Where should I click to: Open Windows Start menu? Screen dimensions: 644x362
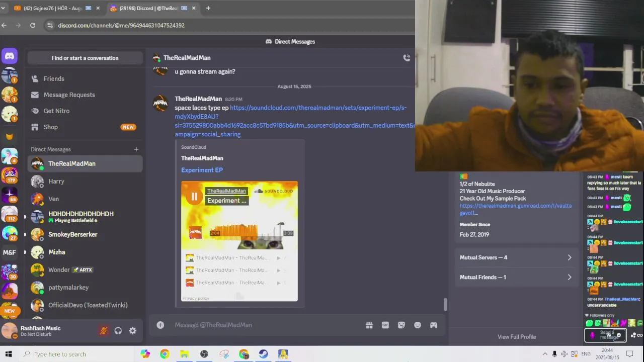click(9, 354)
